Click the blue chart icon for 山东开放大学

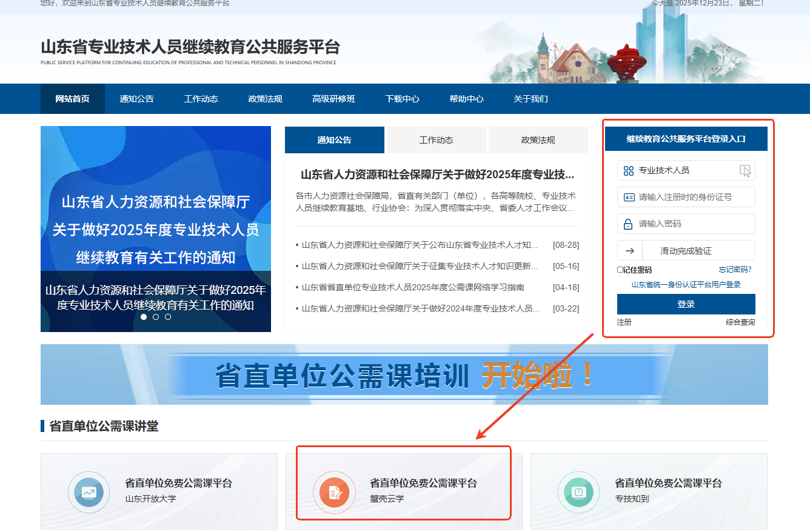(89, 492)
